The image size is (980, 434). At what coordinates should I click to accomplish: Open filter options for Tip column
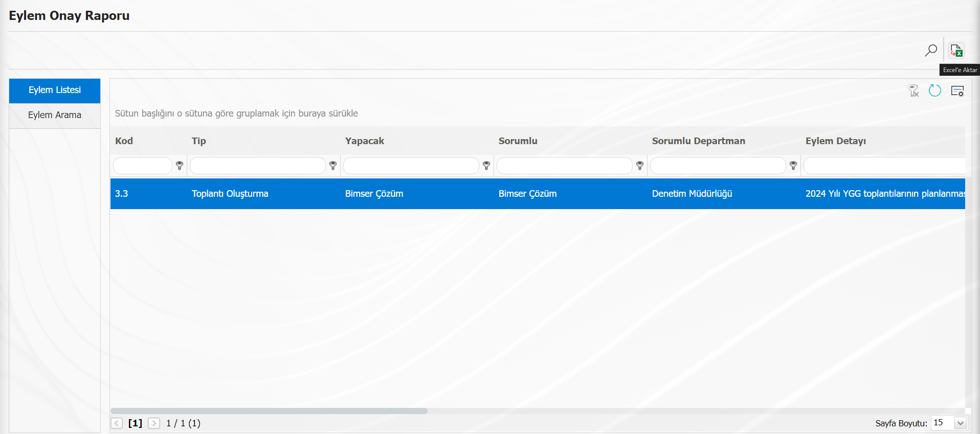click(x=333, y=166)
